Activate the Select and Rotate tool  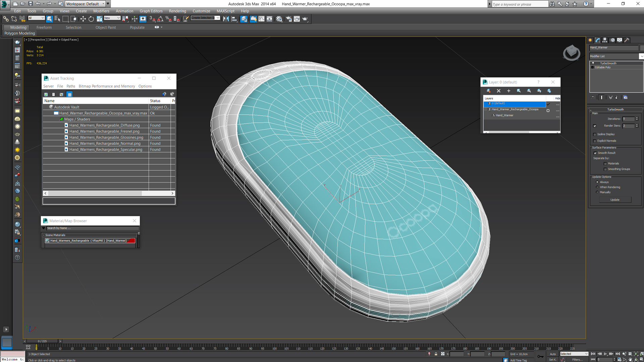[91, 19]
